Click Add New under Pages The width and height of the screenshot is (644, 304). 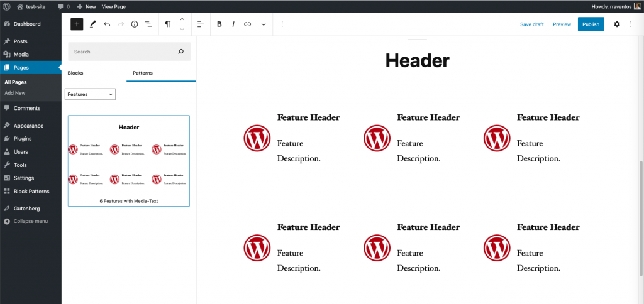(x=15, y=93)
